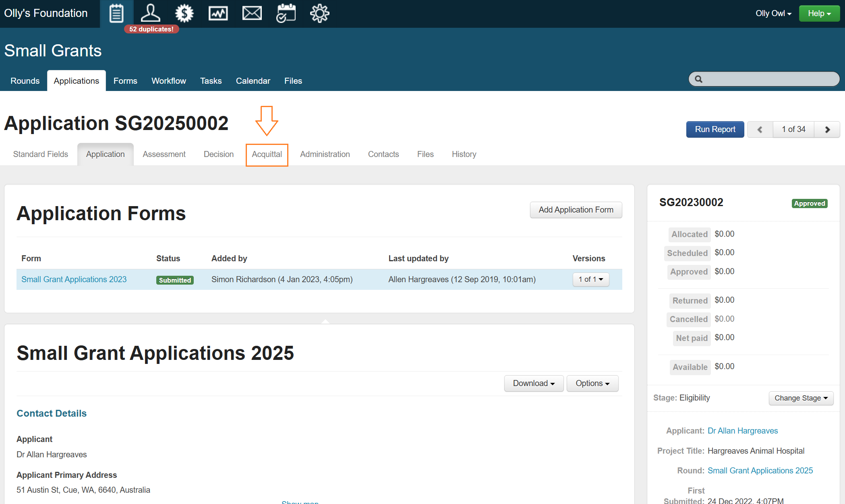This screenshot has width=845, height=504.
Task: Open the Download dropdown
Action: coord(533,383)
